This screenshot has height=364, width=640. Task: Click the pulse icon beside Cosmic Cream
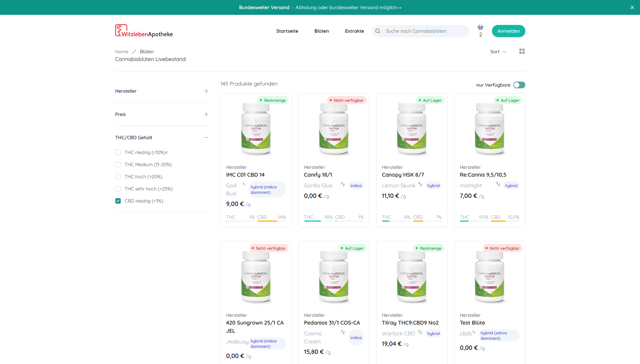tap(343, 332)
